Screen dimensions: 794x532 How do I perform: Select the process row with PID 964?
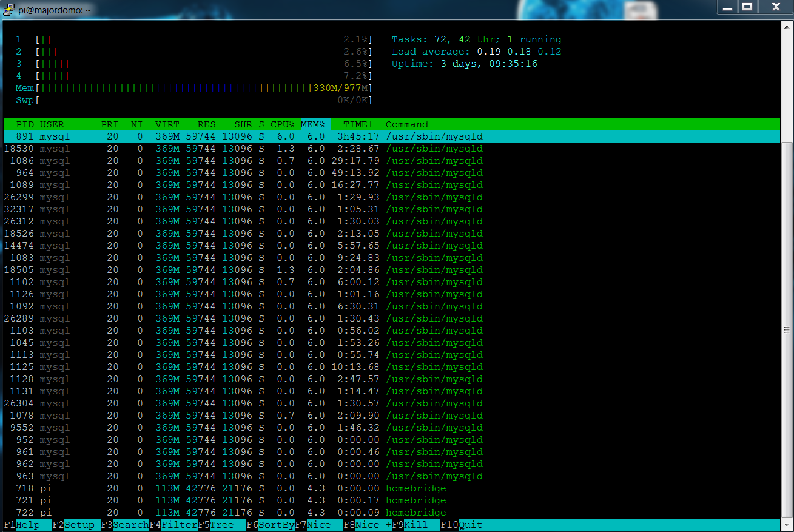point(391,173)
